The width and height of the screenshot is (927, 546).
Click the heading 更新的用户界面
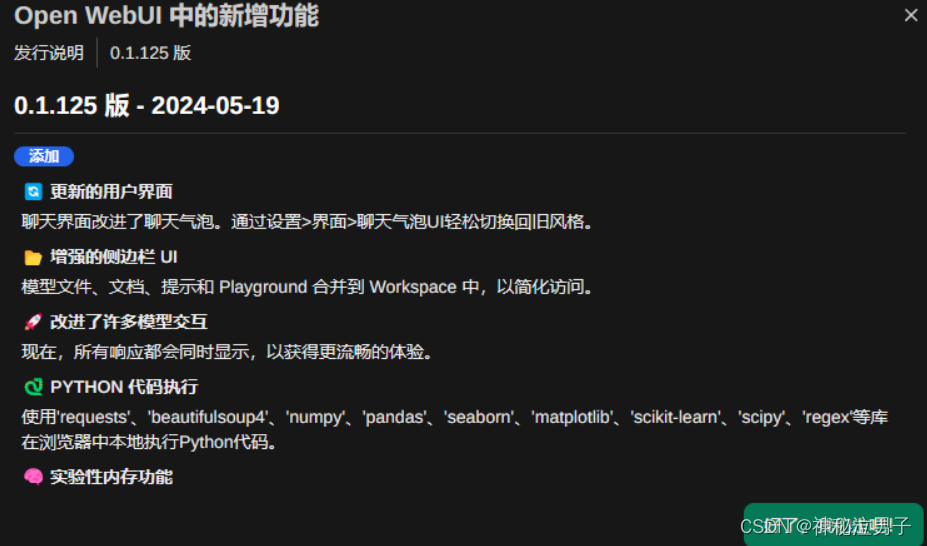click(111, 191)
